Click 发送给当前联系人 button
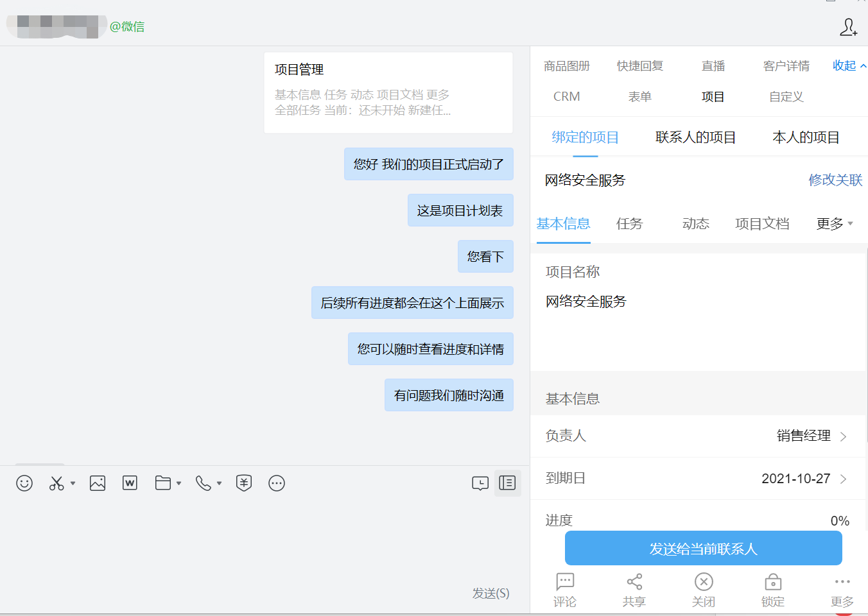The width and height of the screenshot is (868, 616). tap(703, 549)
